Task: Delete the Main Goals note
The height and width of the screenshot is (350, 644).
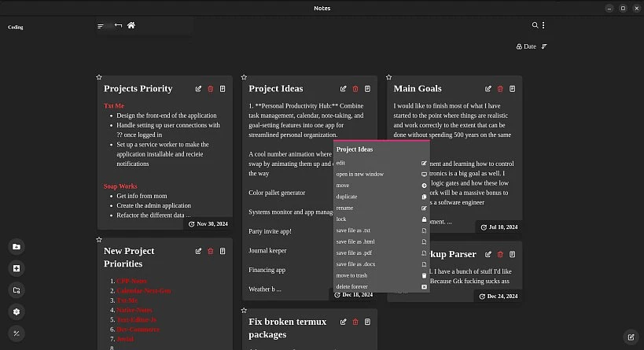Action: click(500, 89)
